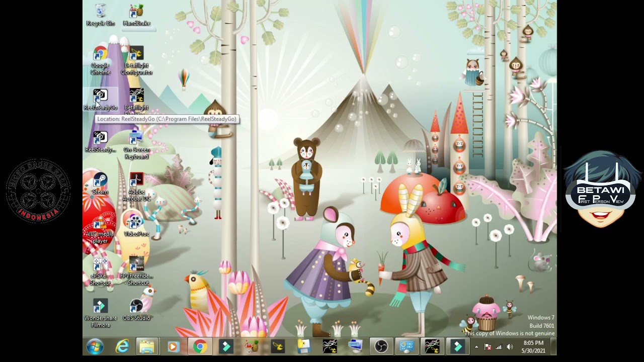The image size is (644, 362).
Task: Show hidden system tray icons arrow
Action: click(476, 347)
